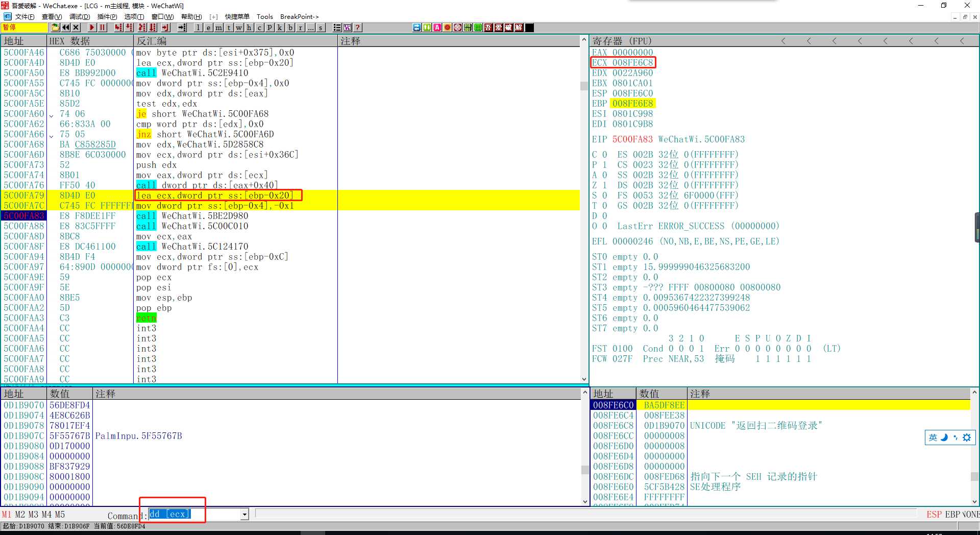Show References window via 'r' button

click(300, 28)
